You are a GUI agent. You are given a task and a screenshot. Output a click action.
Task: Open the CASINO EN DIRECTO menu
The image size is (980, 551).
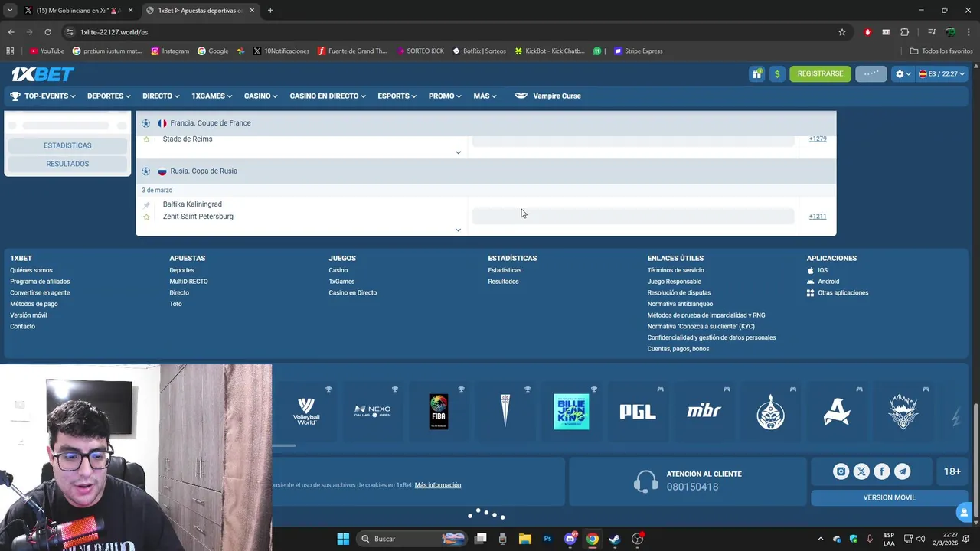(x=328, y=96)
